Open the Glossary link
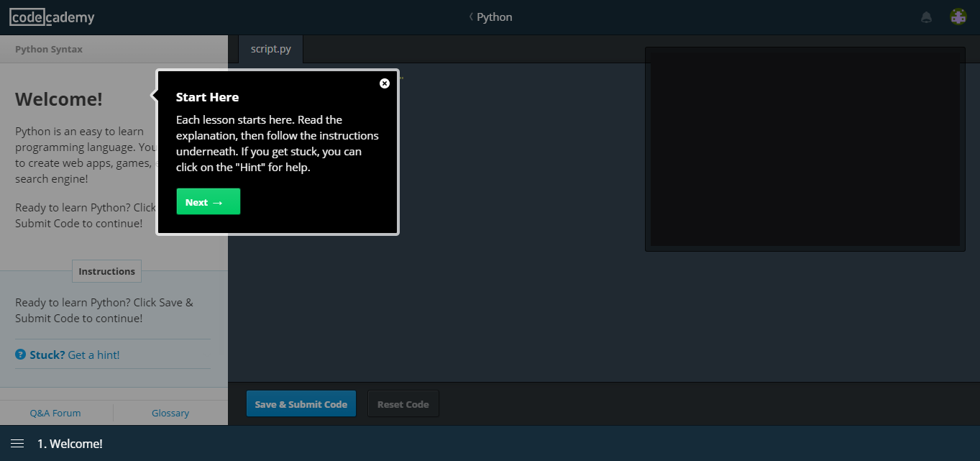 170,413
